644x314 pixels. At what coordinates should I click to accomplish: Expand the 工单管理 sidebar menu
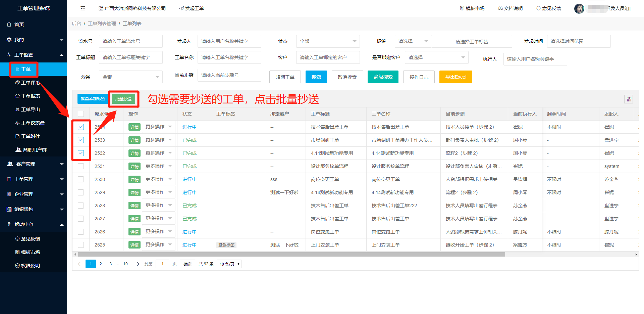34,179
